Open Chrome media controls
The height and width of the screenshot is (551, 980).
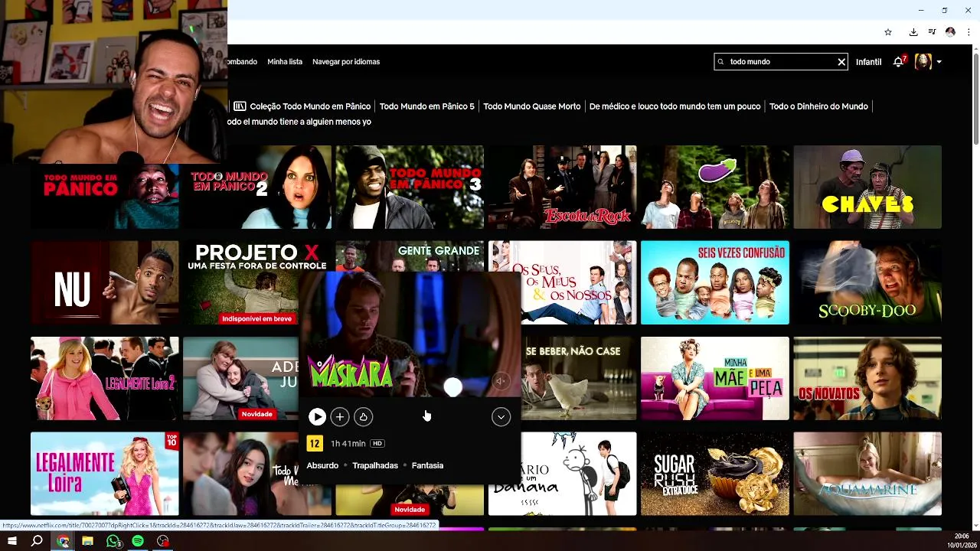coord(932,32)
